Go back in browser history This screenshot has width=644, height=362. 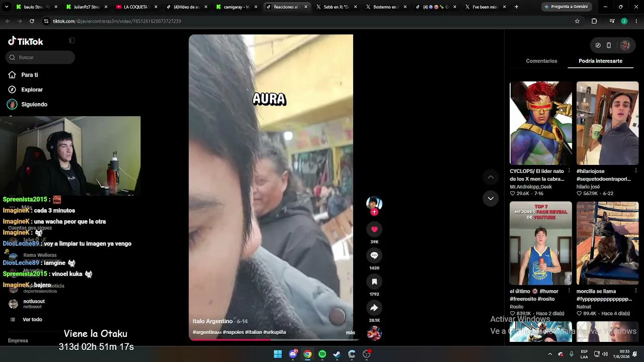pos(8,21)
